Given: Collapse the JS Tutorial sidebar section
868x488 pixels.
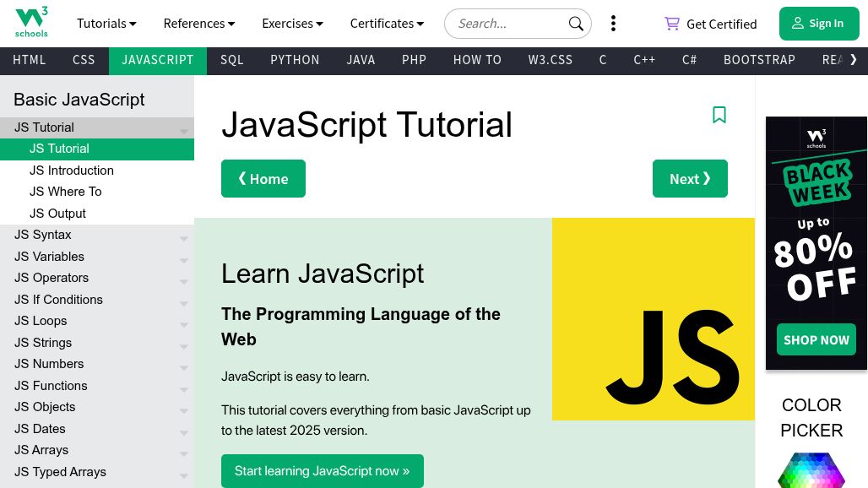Looking at the screenshot, I should coord(97,127).
